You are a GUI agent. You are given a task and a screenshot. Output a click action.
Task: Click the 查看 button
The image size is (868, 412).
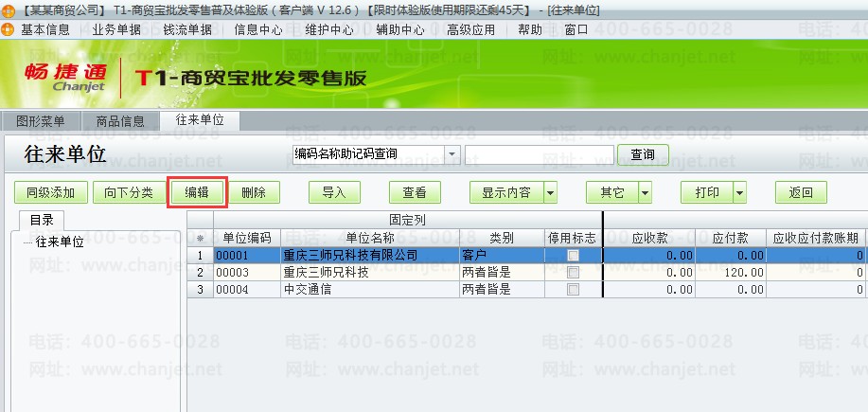pyautogui.click(x=415, y=192)
